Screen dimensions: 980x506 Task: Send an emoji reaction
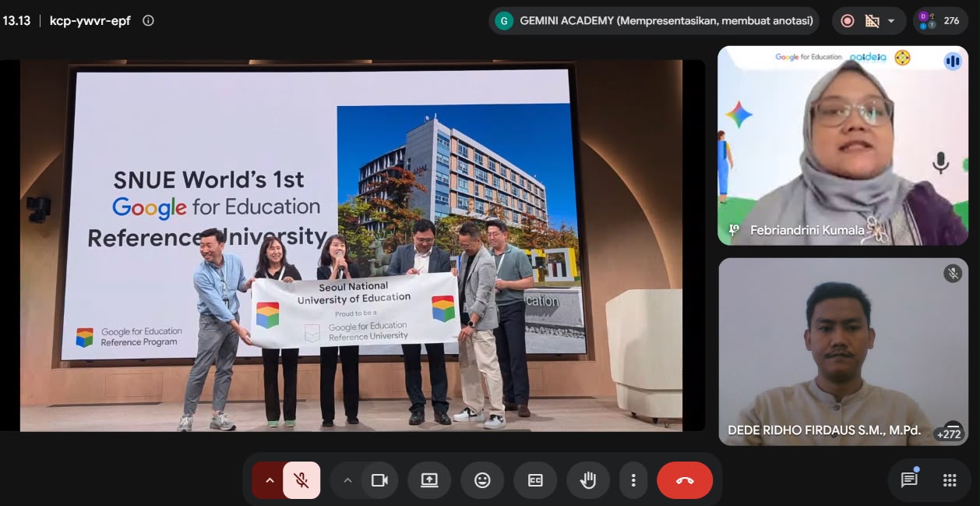tap(482, 480)
